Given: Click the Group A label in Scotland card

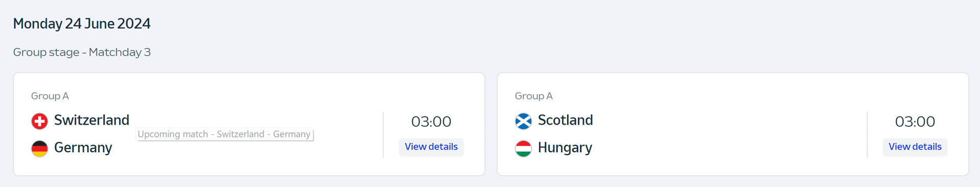Looking at the screenshot, I should [534, 96].
